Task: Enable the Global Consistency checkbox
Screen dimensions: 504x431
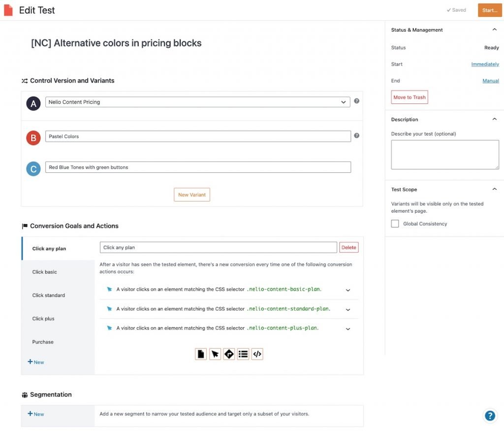Action: [x=395, y=224]
